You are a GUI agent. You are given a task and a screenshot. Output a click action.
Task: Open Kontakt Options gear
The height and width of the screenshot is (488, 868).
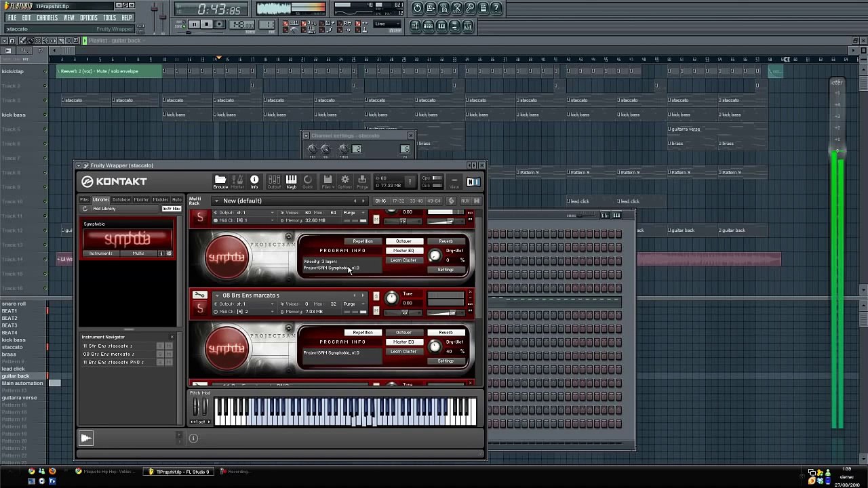tap(344, 182)
